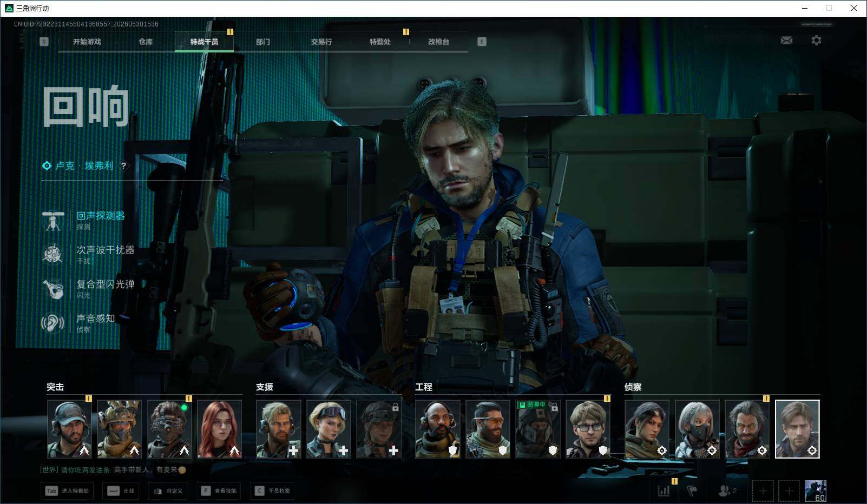The width and height of the screenshot is (867, 504).
Task: Click the 突击 category heading
Action: tap(55, 387)
